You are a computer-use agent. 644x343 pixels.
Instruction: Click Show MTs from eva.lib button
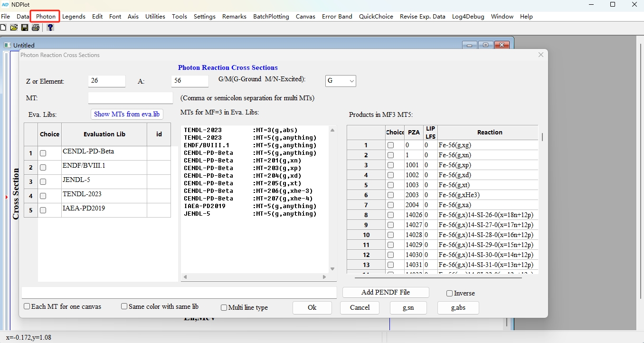(x=127, y=114)
